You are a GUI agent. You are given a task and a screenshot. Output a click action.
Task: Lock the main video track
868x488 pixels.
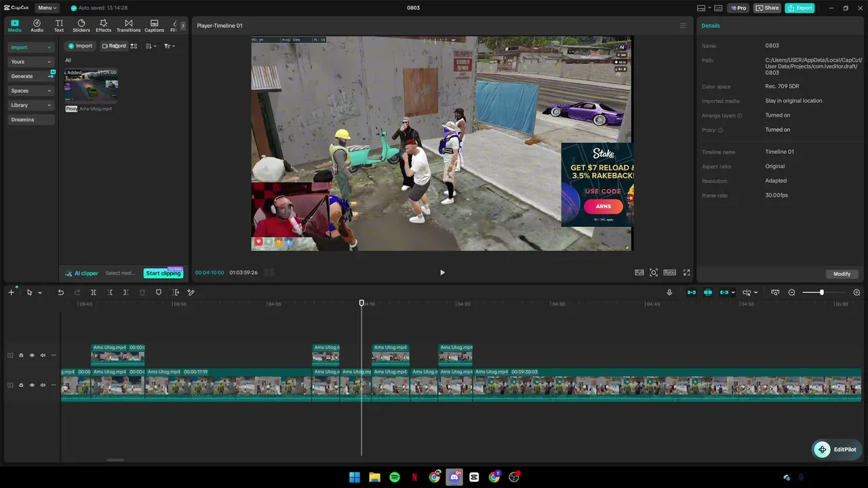coord(21,385)
